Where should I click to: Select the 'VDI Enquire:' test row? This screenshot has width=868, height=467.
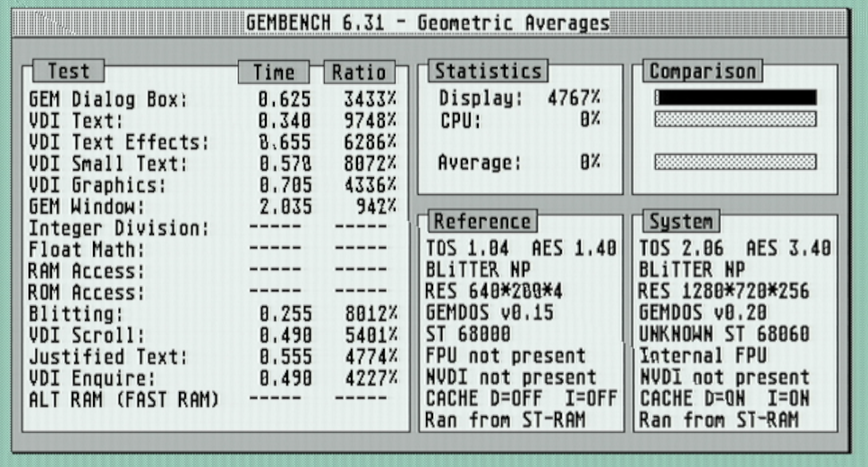pos(213,378)
